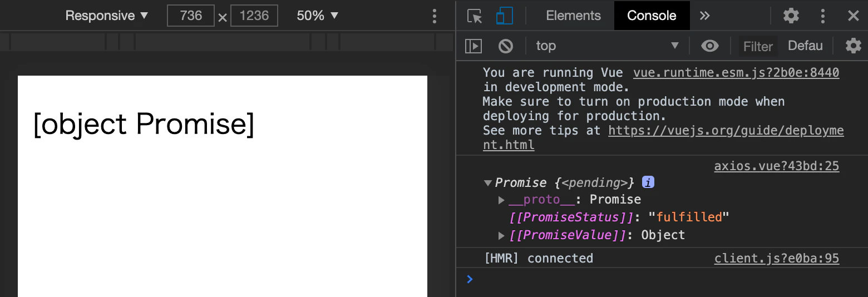Screen dimensions: 868x297
Task: Open console settings gear icon
Action: pyautogui.click(x=853, y=46)
